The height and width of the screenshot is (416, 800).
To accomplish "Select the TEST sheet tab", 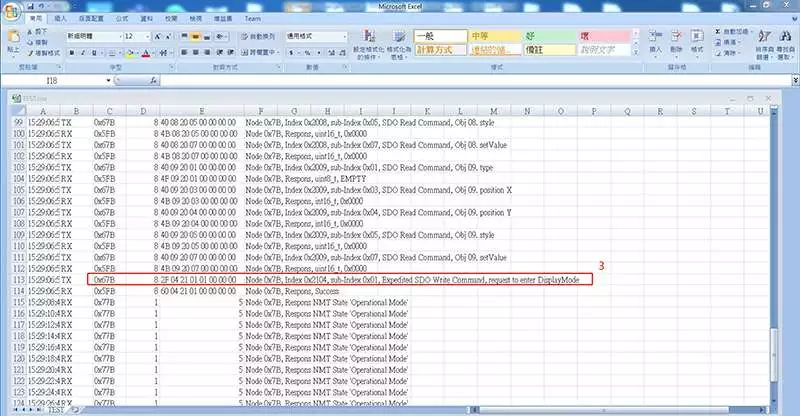I will 55,410.
